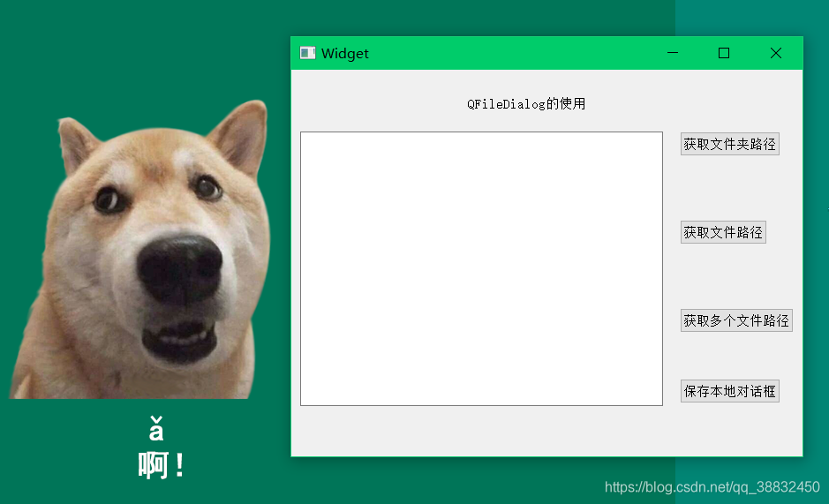The height and width of the screenshot is (504, 829).
Task: Click the QFileDialog的使用 label text
Action: click(x=526, y=103)
